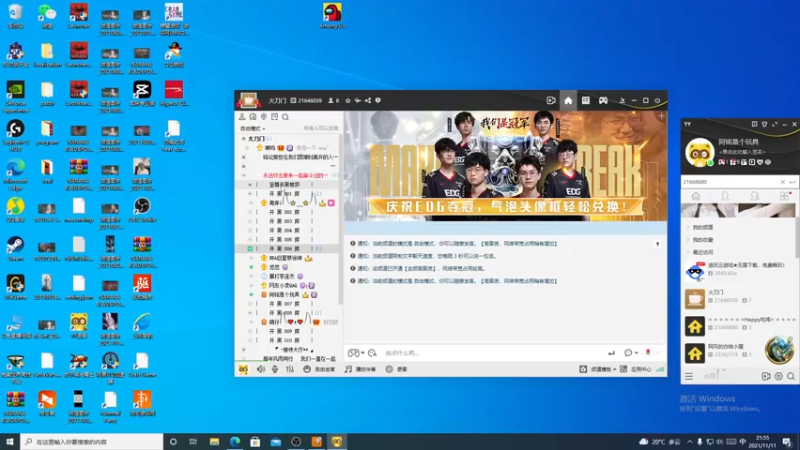Click the send enter-arrow icon in chat box
The image size is (800, 450).
[x=611, y=353]
